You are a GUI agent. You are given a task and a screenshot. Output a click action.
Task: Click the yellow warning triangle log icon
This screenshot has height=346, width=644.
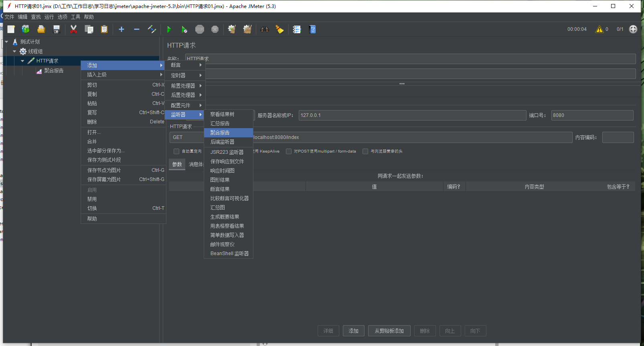coord(599,29)
